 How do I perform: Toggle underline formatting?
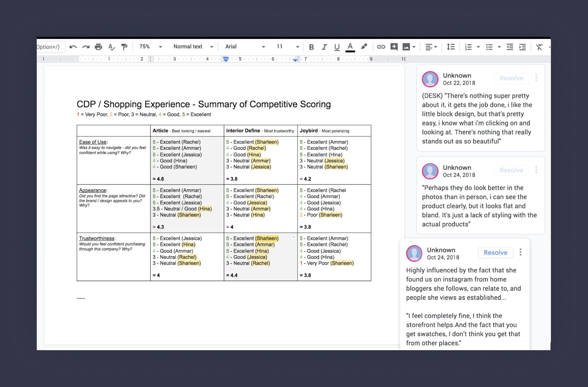337,47
